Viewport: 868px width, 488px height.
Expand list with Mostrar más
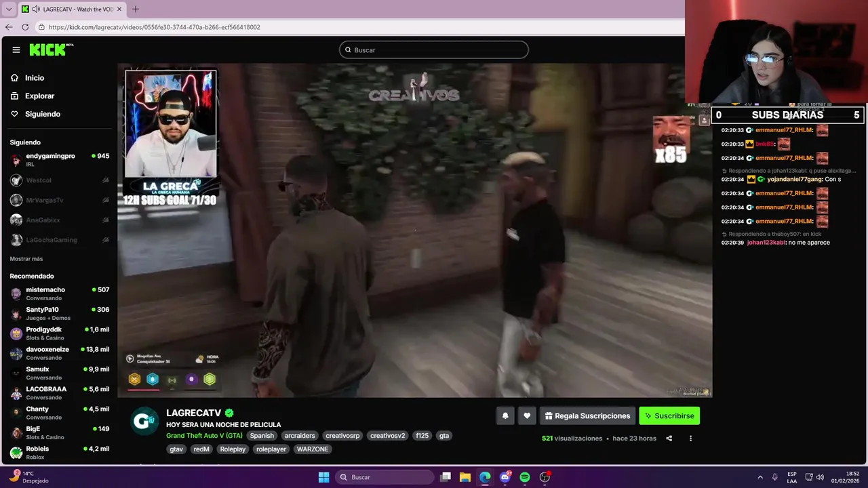pos(26,259)
